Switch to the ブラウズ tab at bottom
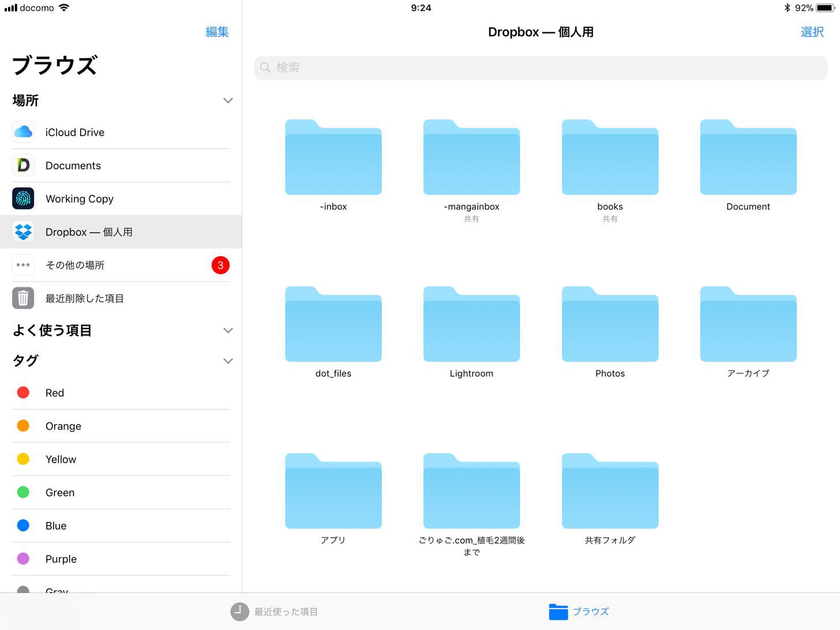This screenshot has height=630, width=840. point(579,612)
